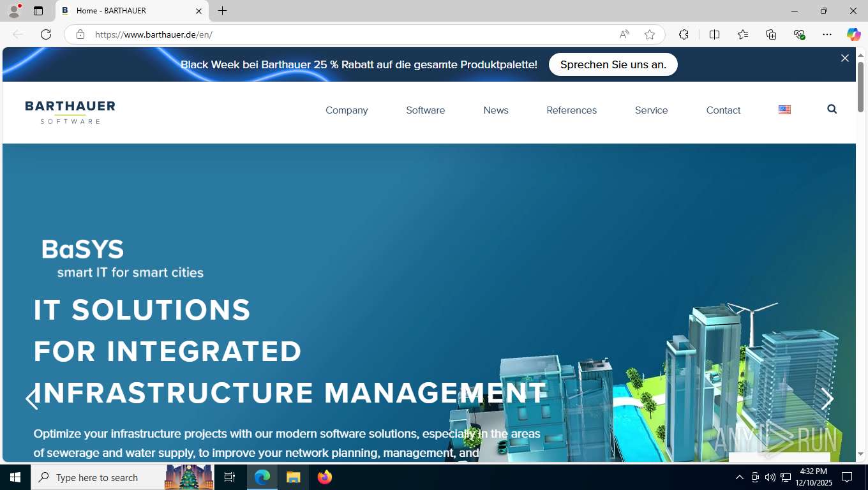Show hidden system tray icons
The image size is (868, 490).
(x=740, y=477)
